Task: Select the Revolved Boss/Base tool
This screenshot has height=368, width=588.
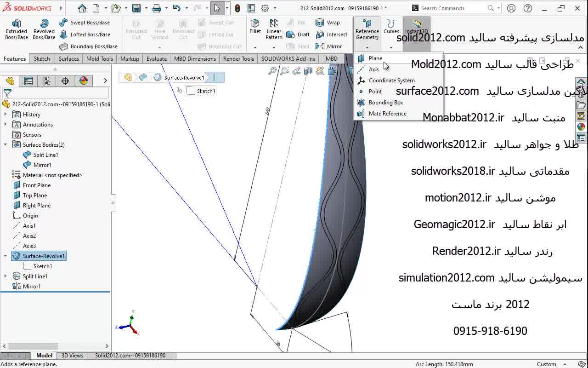Action: pos(44,29)
